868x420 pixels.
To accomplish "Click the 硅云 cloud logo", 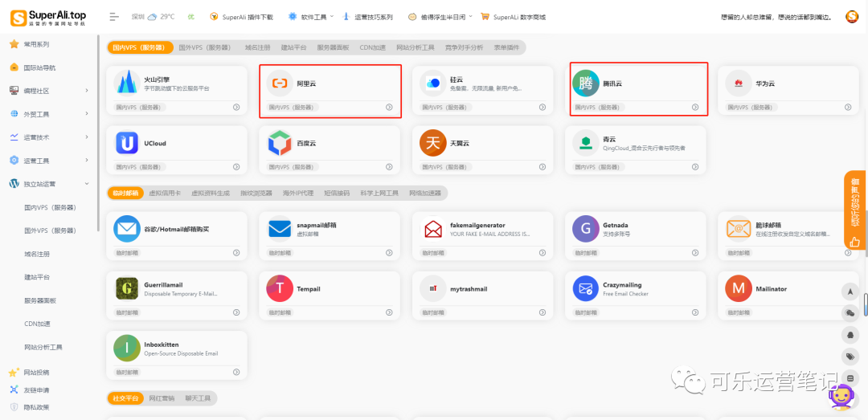I will coord(433,83).
